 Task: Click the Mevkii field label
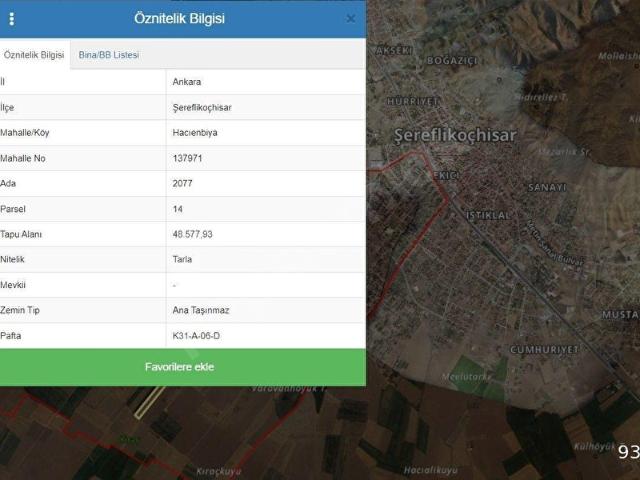(x=13, y=285)
